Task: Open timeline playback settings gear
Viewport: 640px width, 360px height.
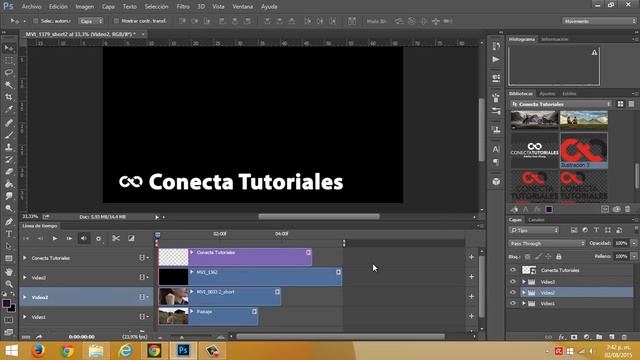Action: [98, 238]
